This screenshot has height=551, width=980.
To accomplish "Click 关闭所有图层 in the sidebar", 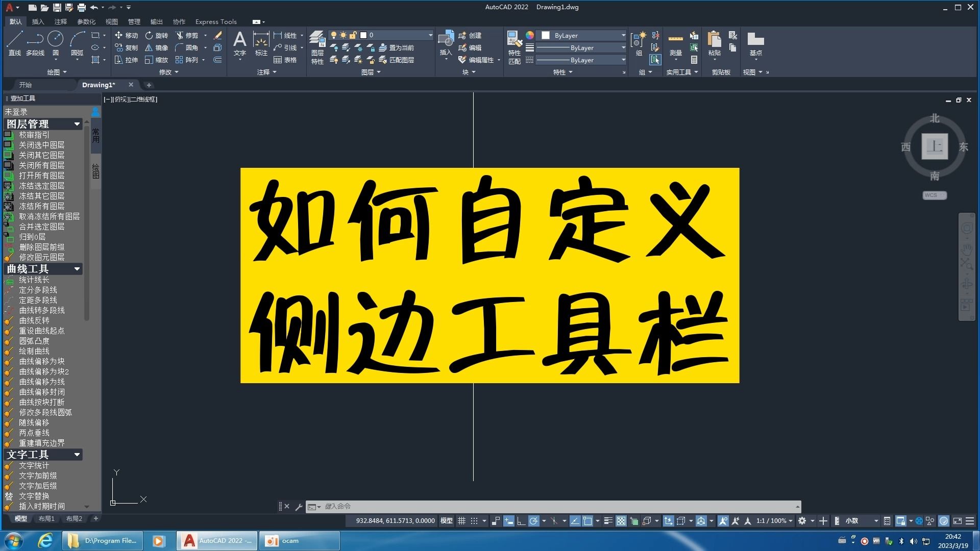I will click(42, 165).
